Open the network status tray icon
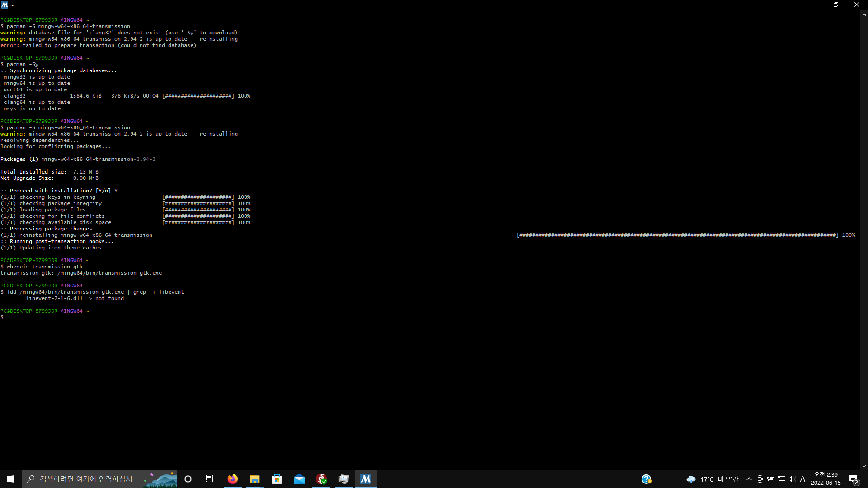 (782, 479)
